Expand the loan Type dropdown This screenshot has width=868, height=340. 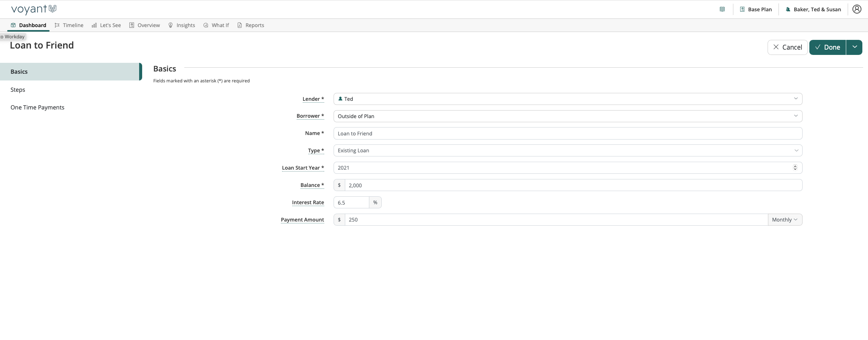[x=568, y=150]
